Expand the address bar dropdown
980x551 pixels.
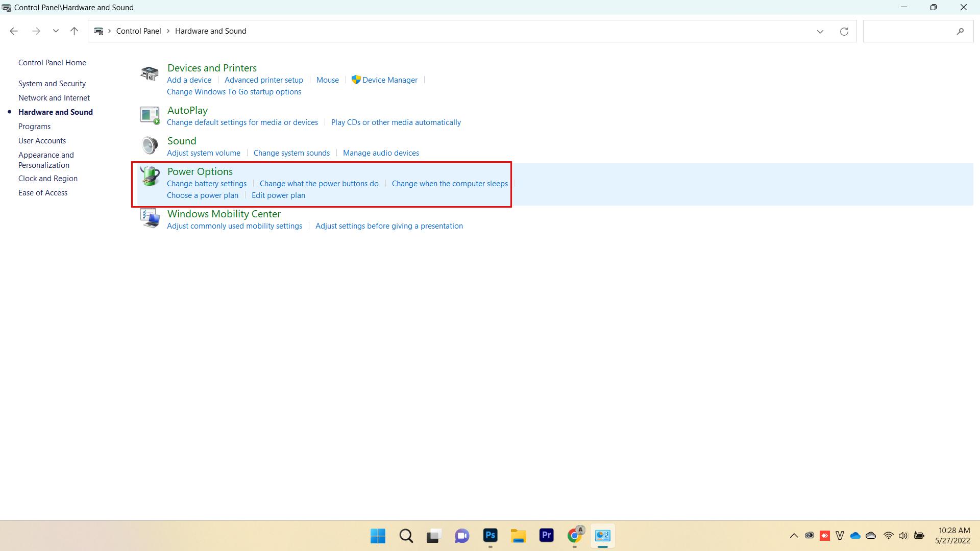coord(820,31)
